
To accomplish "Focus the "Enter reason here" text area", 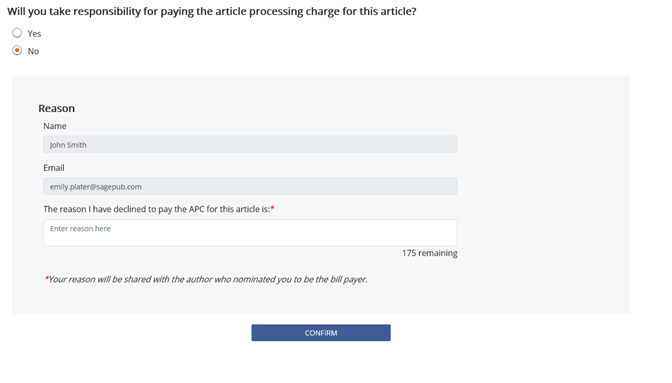I will [250, 233].
